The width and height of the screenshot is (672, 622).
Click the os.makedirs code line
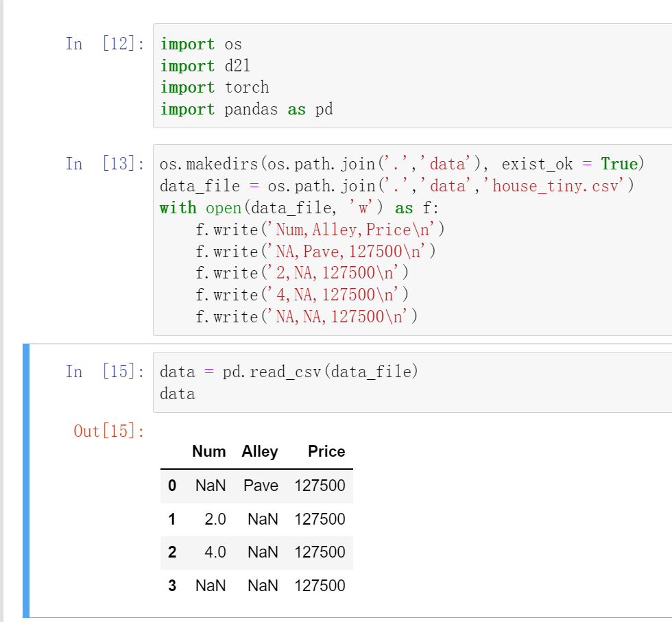(402, 164)
